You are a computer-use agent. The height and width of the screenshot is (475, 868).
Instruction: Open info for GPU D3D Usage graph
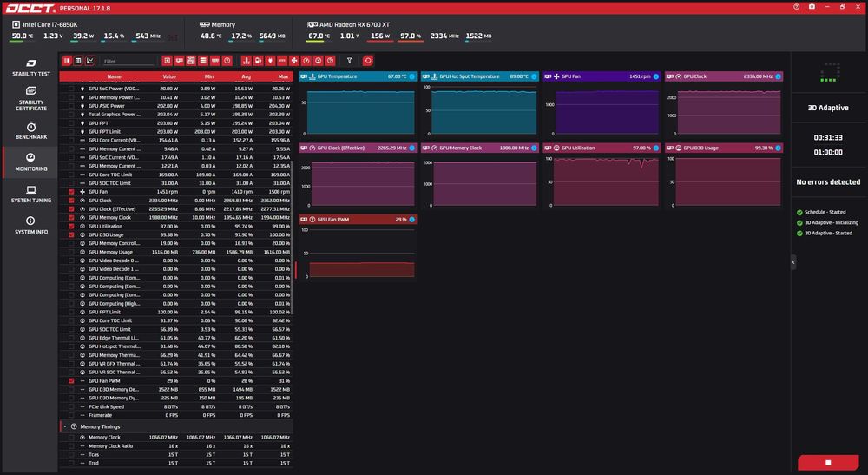(778, 148)
